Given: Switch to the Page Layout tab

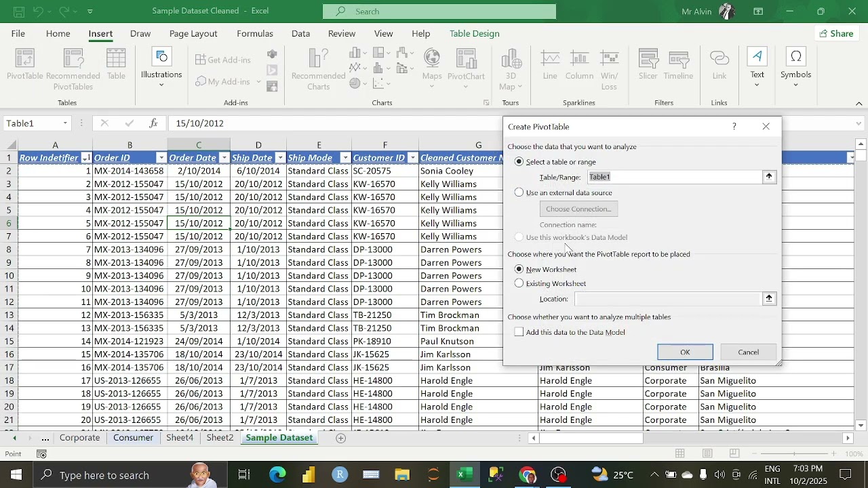Looking at the screenshot, I should tap(193, 33).
